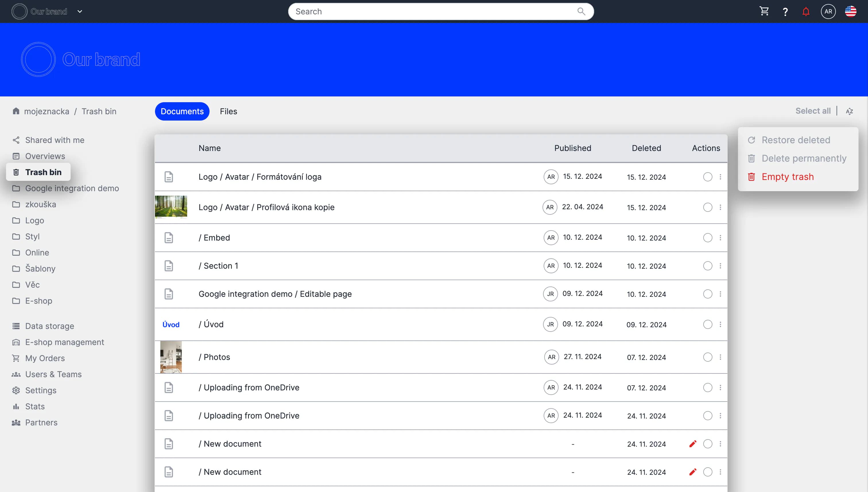Click the A-Z sort icon

[x=849, y=111]
